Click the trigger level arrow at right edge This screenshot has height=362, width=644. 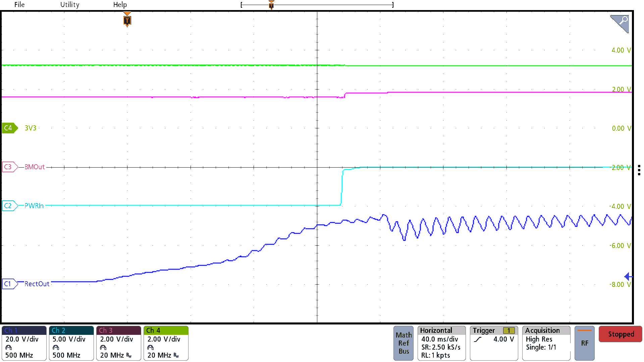coord(627,276)
